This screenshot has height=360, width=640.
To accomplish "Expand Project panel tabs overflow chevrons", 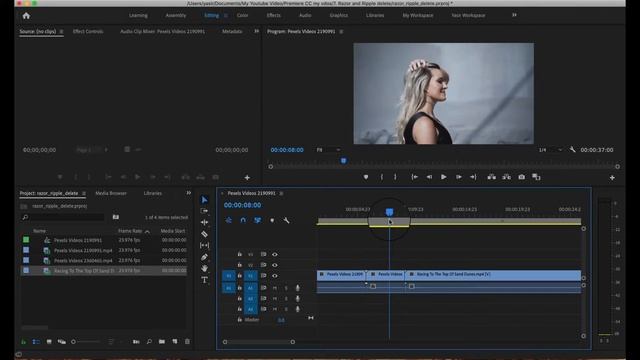I will coord(189,193).
